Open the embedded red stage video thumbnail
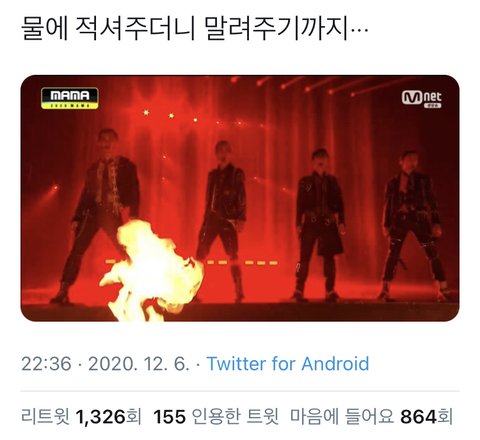Image resolution: width=480 pixels, height=440 pixels. (240, 198)
